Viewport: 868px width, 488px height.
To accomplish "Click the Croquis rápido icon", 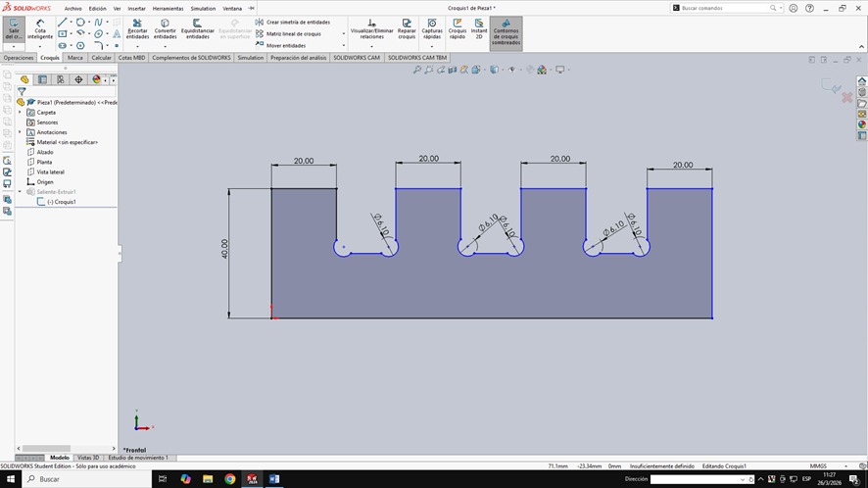I will pos(458,23).
